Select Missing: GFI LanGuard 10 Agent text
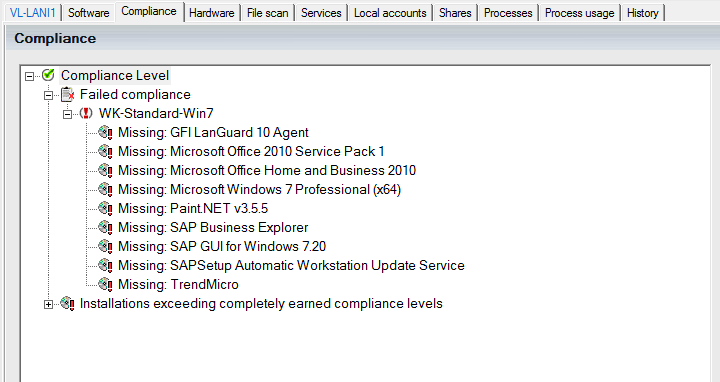The height and width of the screenshot is (382, 720). click(213, 132)
